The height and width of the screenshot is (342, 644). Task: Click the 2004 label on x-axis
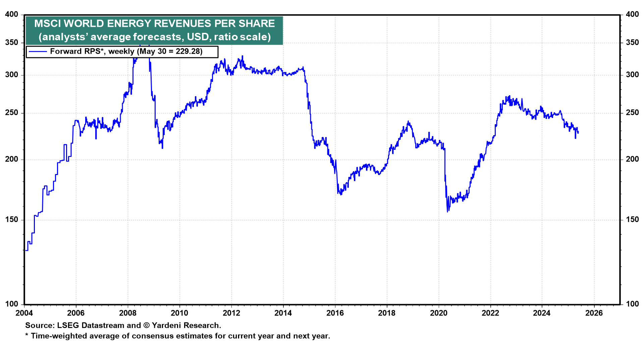tap(24, 313)
